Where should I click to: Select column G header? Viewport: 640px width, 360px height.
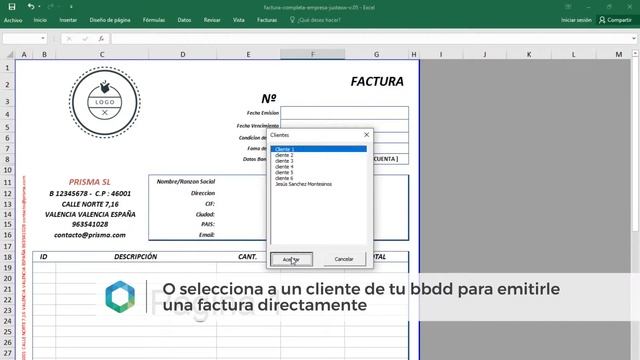tap(376, 54)
